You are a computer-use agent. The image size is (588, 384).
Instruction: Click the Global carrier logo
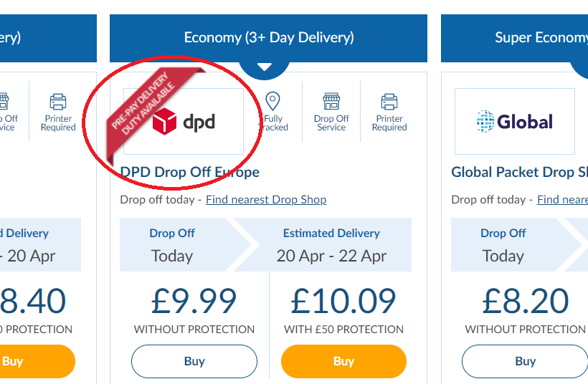tap(515, 121)
